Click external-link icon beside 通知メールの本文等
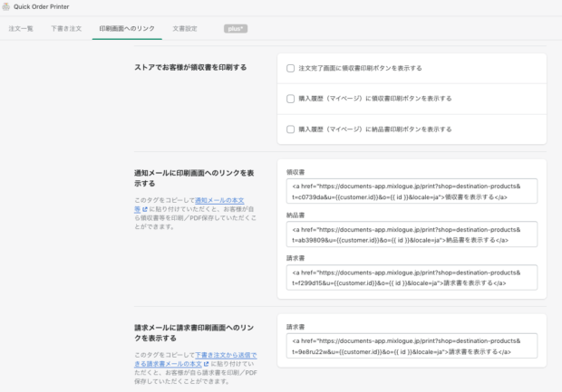This screenshot has width=562, height=392. tap(145, 208)
